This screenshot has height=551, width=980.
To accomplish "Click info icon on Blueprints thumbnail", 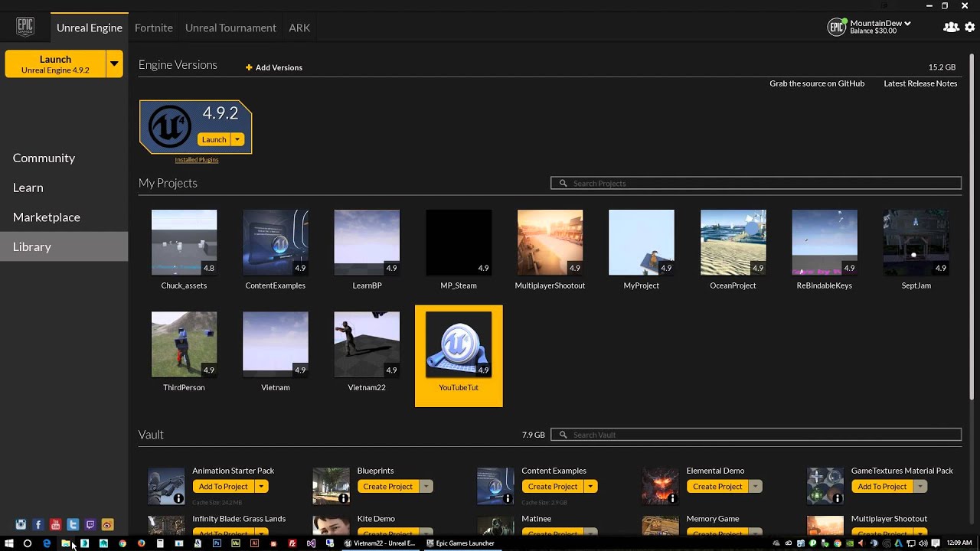I will click(x=343, y=498).
